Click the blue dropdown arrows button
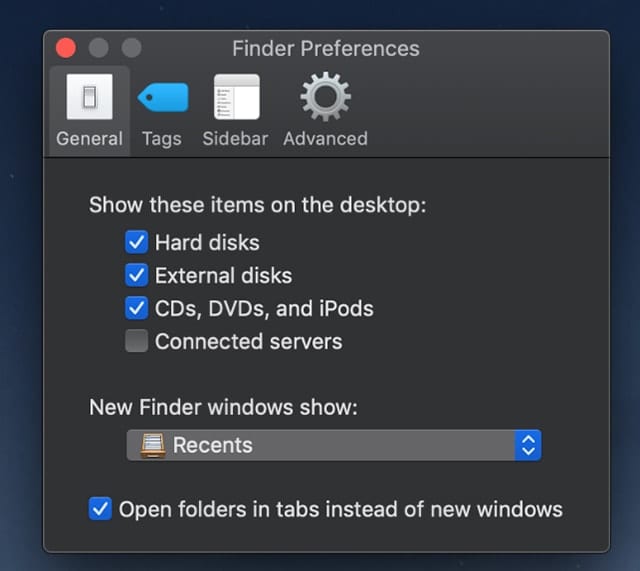This screenshot has height=571, width=640. 527,445
